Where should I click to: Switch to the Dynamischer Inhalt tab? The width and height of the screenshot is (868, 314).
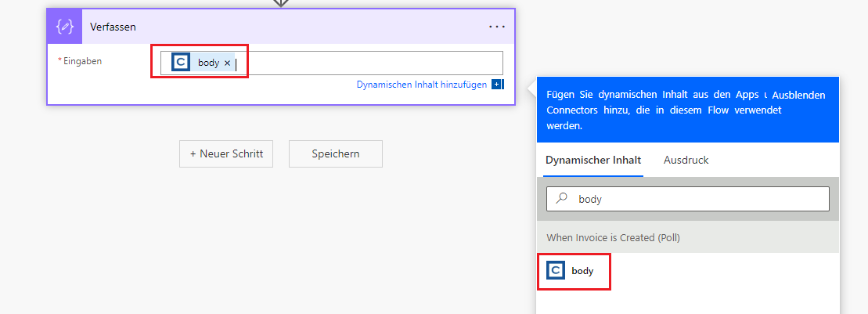593,160
